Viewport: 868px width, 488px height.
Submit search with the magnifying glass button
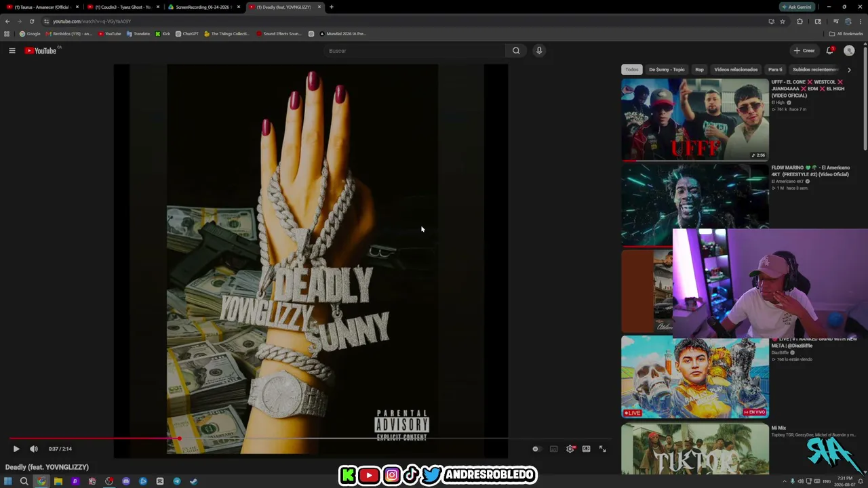516,51
